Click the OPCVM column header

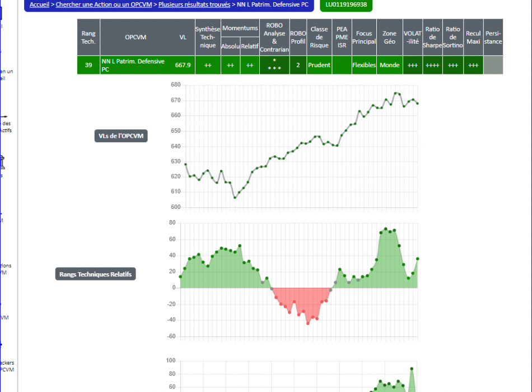(136, 38)
